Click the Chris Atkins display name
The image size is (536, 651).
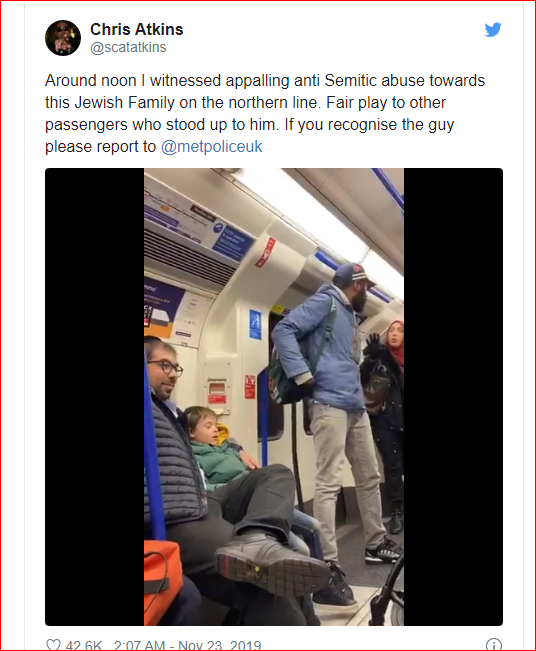click(x=137, y=29)
